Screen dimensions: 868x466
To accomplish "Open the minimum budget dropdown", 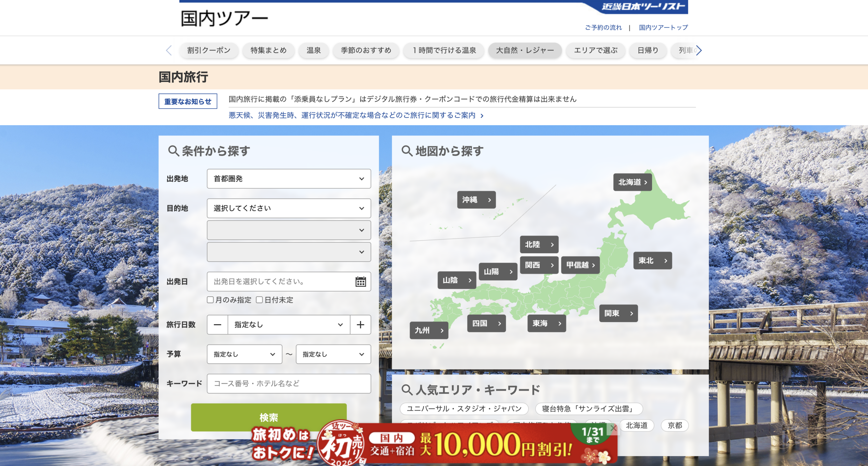I will click(244, 354).
